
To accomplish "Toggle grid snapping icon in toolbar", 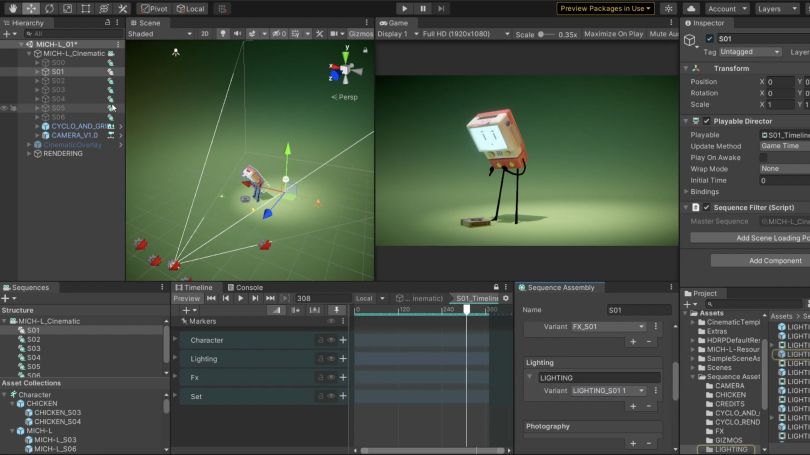I will point(222,8).
